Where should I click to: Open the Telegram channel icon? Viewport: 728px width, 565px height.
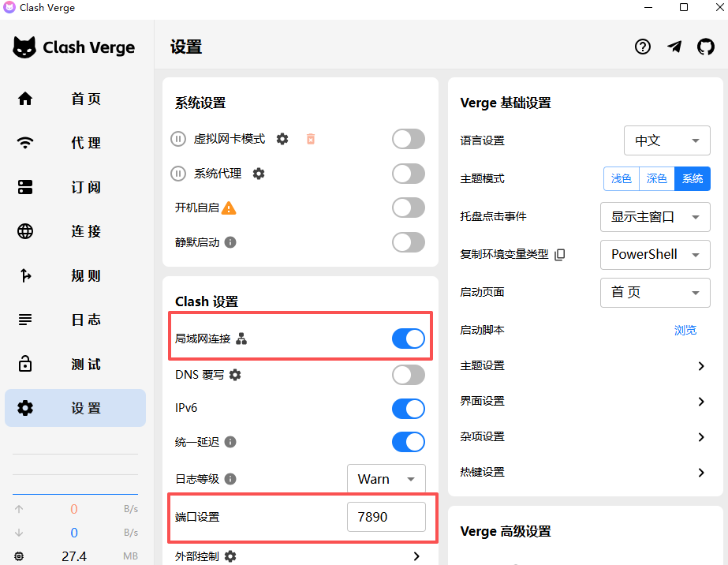(x=674, y=47)
